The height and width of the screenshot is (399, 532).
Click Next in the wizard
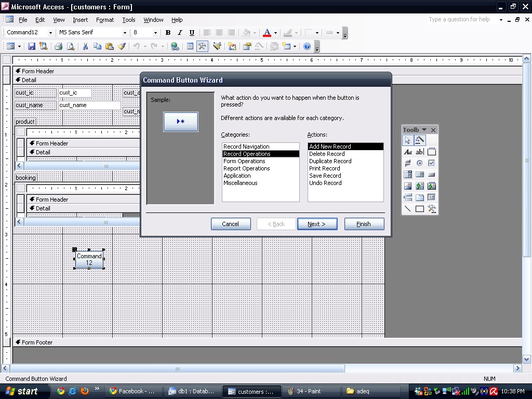(x=317, y=224)
